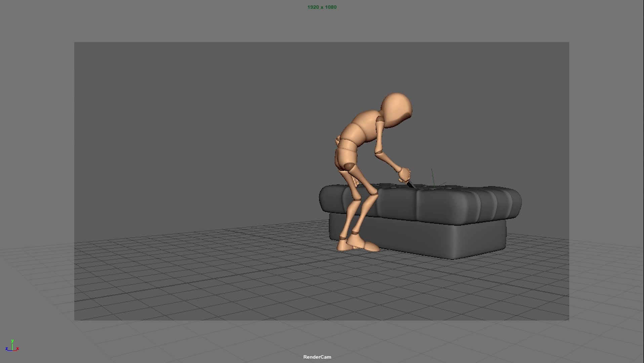Click the RenderCam camera name label
The width and height of the screenshot is (644, 363).
317,357
